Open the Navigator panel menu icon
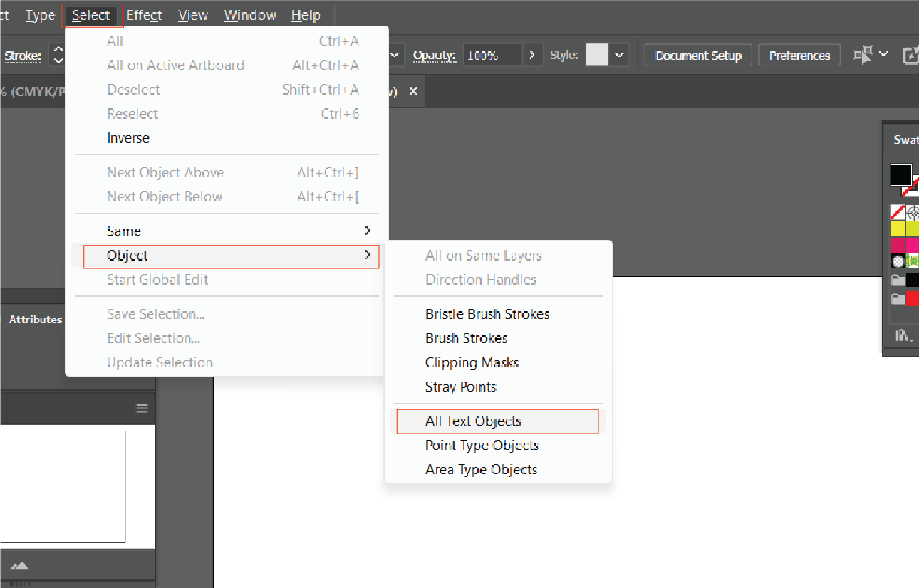 (x=140, y=408)
